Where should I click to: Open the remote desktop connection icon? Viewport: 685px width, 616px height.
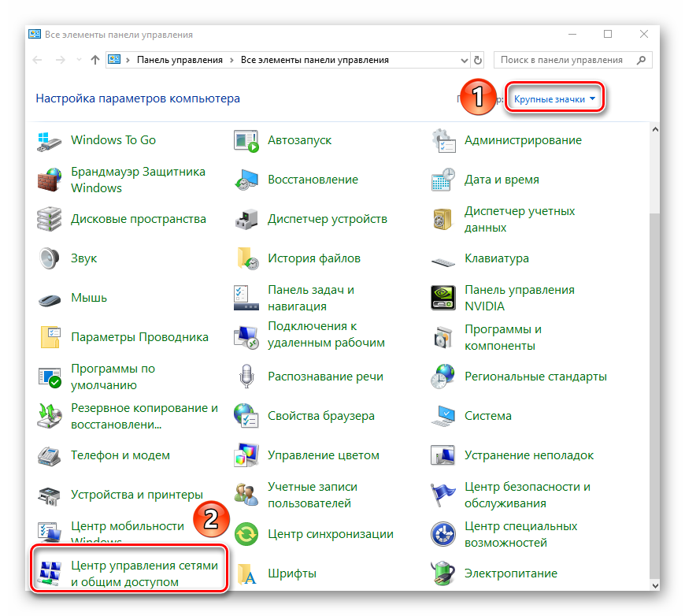246,337
